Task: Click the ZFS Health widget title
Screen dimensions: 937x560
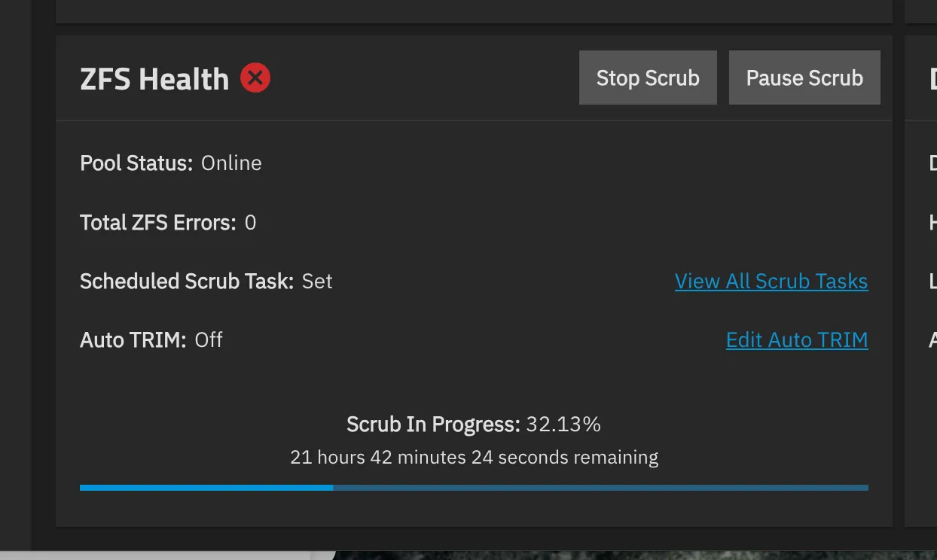Action: click(154, 78)
